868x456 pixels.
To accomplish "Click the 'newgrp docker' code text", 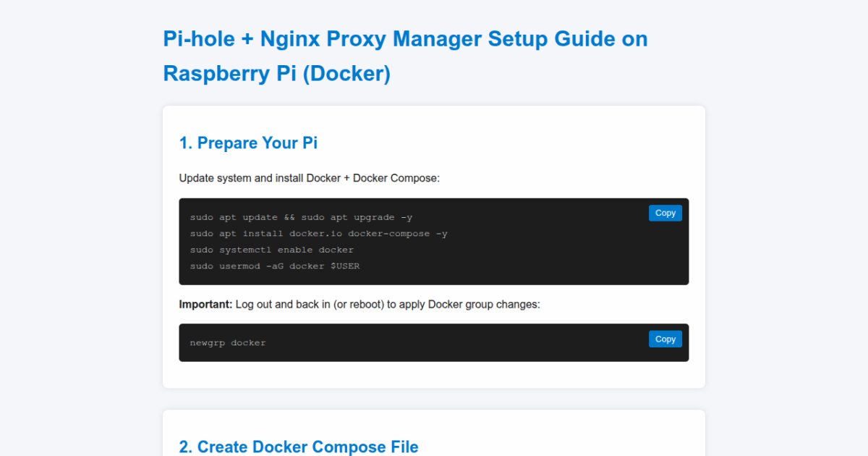I will 228,343.
